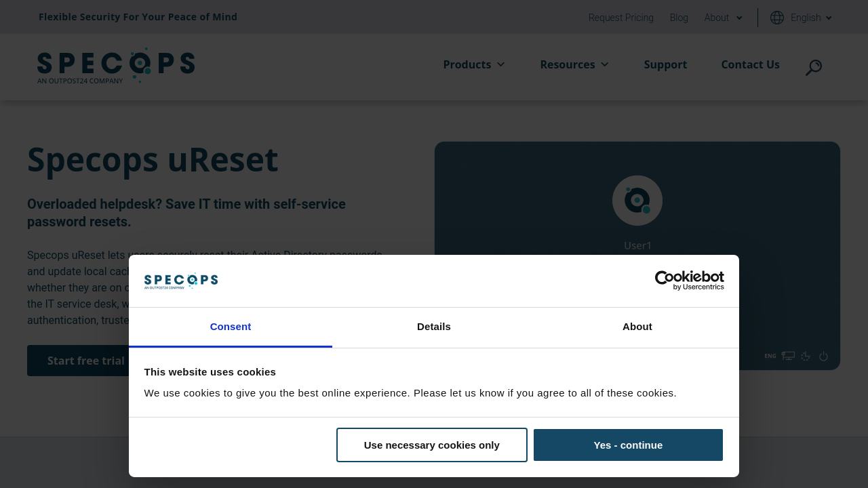Click the network monitor icon in login image

click(788, 357)
